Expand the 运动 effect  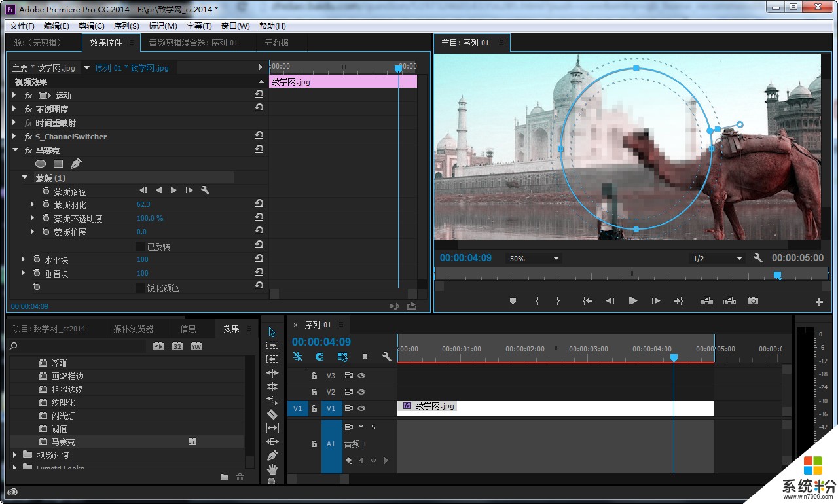pos(15,96)
